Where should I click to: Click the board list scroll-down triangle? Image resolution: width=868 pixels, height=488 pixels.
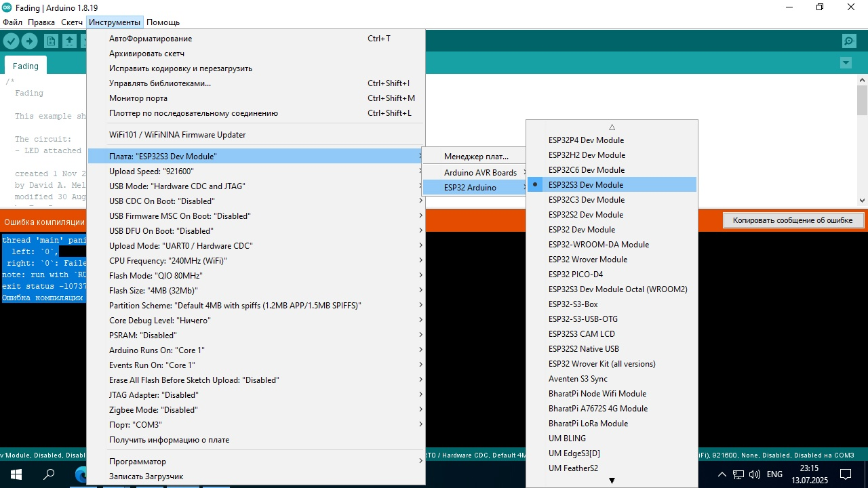612,481
